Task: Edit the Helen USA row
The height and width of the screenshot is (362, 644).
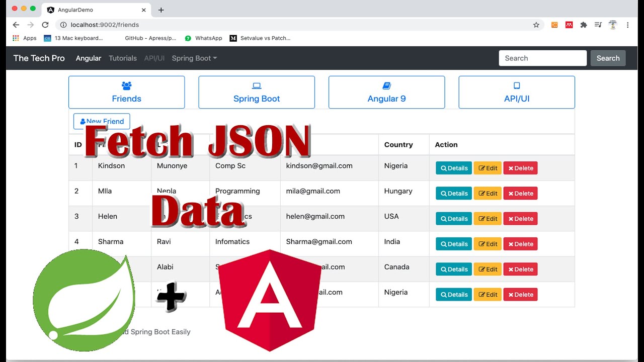Action: [488, 219]
